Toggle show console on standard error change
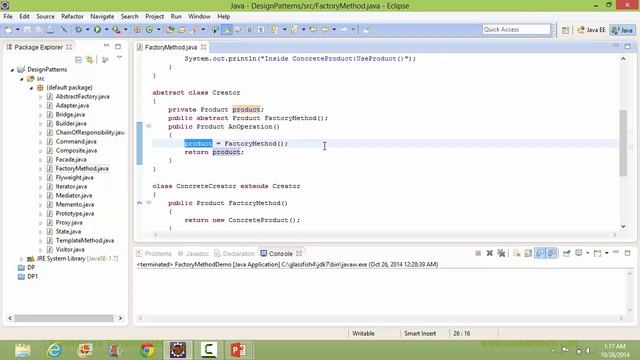640x360 pixels. point(552,253)
